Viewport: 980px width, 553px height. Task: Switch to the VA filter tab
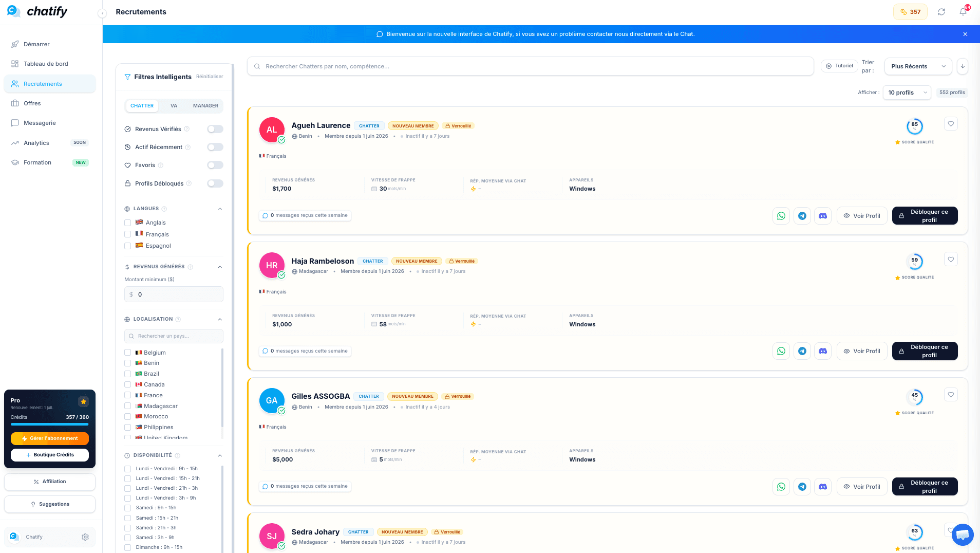[174, 106]
